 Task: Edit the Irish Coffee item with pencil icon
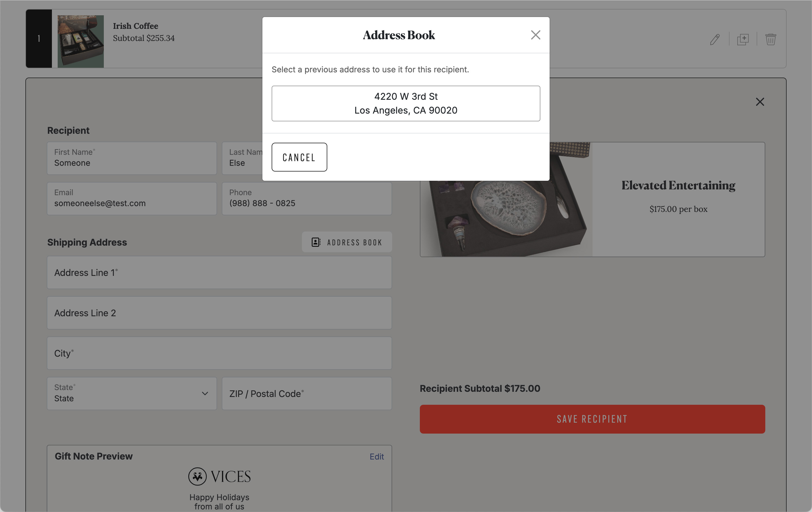pyautogui.click(x=715, y=39)
